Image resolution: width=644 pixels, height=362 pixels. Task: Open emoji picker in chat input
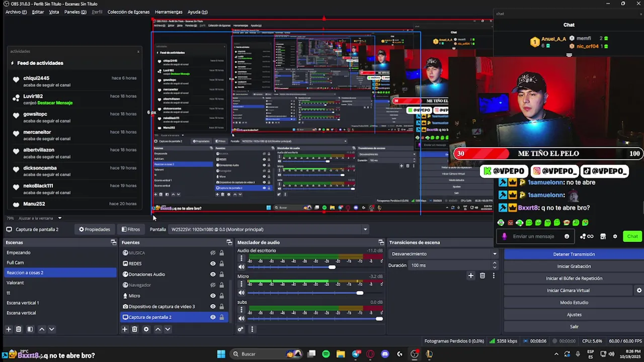tap(567, 236)
